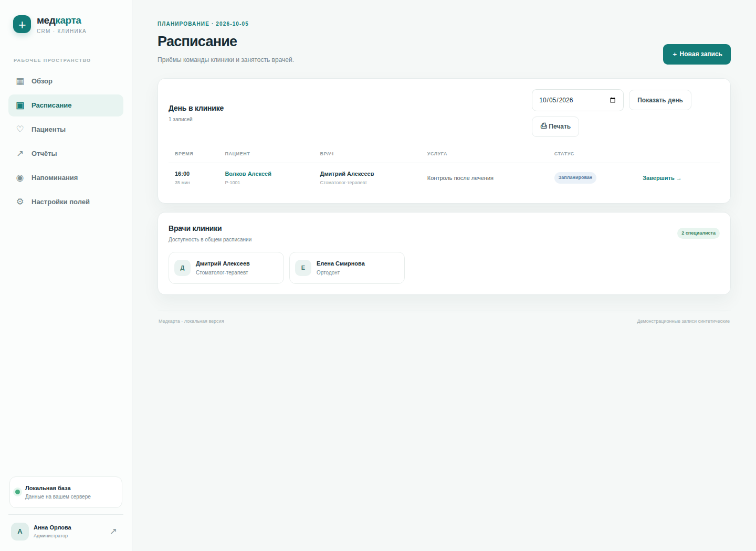
Task: Open the Отчёты section
Action: (66, 154)
